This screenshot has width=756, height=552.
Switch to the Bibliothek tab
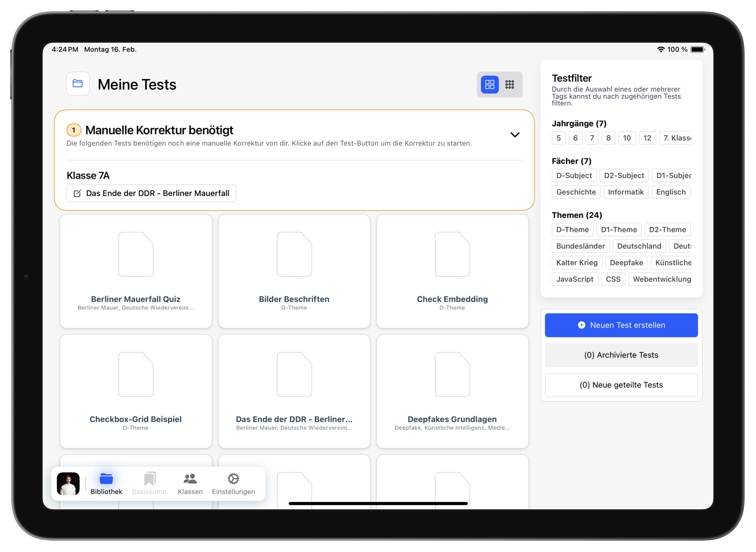pos(106,483)
